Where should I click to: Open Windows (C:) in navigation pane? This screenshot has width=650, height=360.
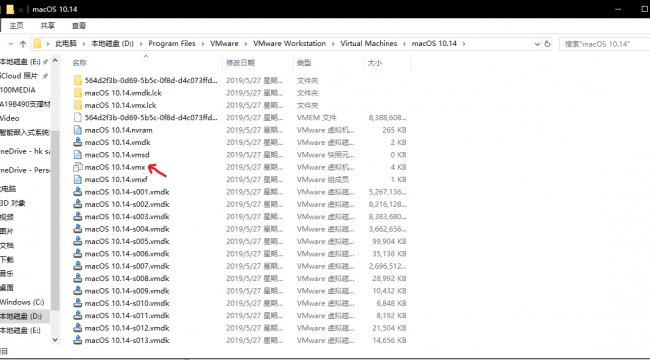pos(22,302)
